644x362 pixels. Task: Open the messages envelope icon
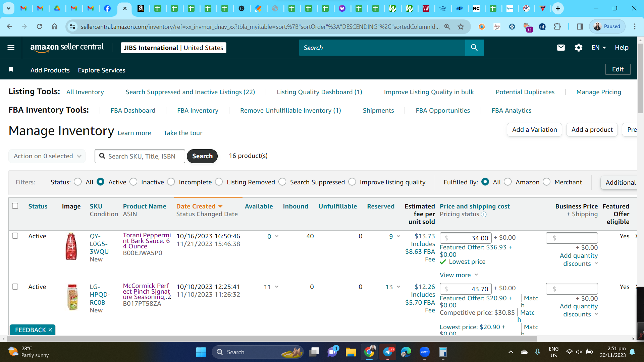[561, 48]
